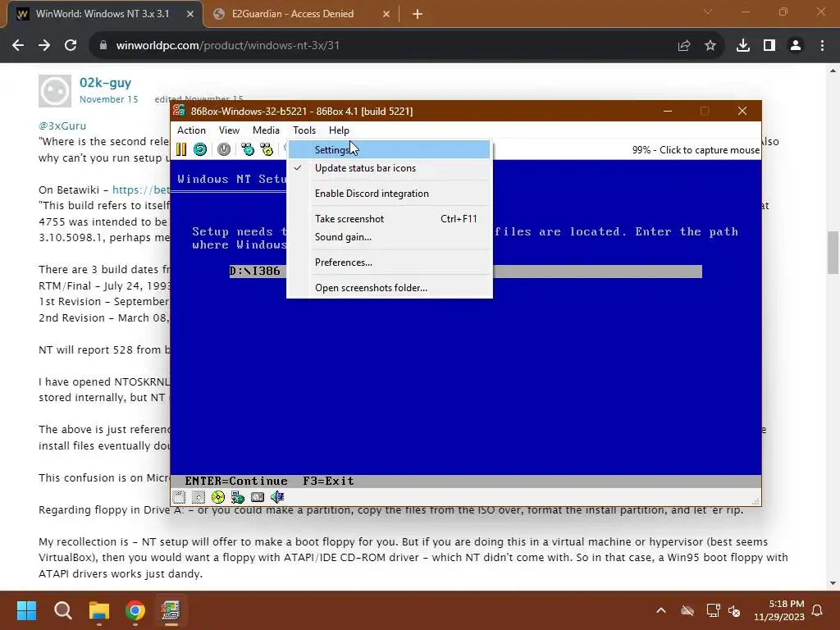Open Chrome profile icon

point(796,46)
